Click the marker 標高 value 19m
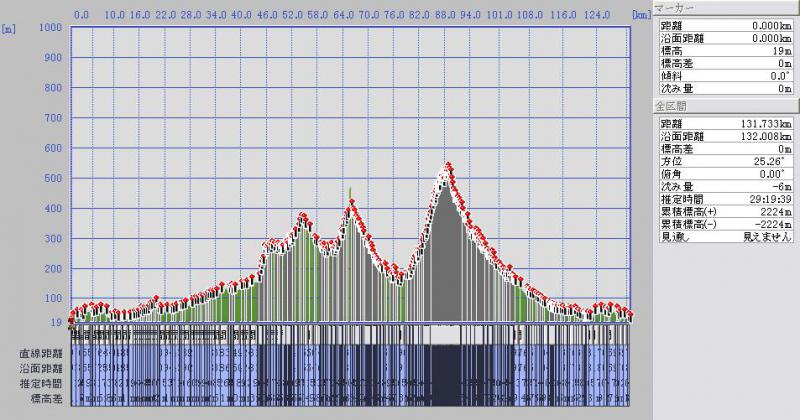This screenshot has height=420, width=800. coord(781,50)
